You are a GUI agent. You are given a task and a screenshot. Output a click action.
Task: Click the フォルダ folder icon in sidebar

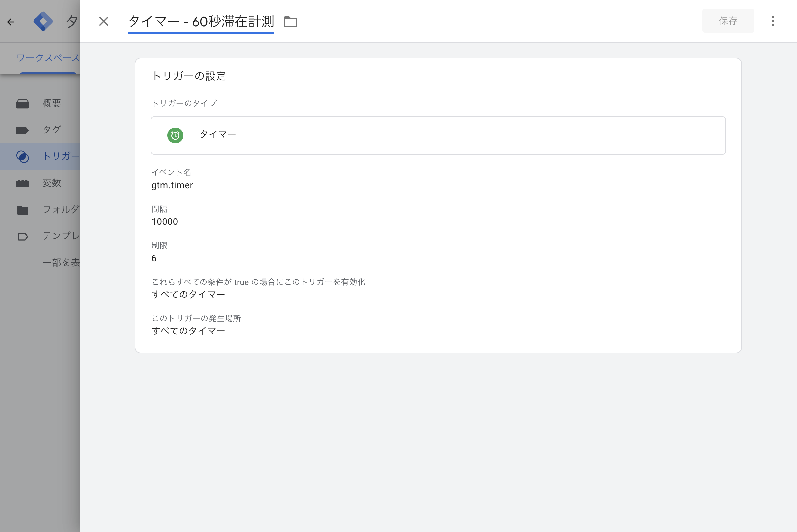point(22,210)
